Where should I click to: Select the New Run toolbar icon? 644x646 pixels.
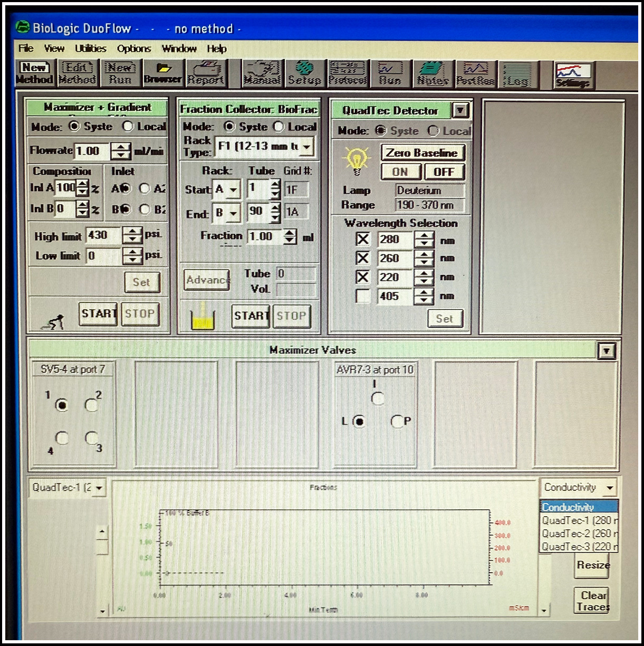point(120,73)
